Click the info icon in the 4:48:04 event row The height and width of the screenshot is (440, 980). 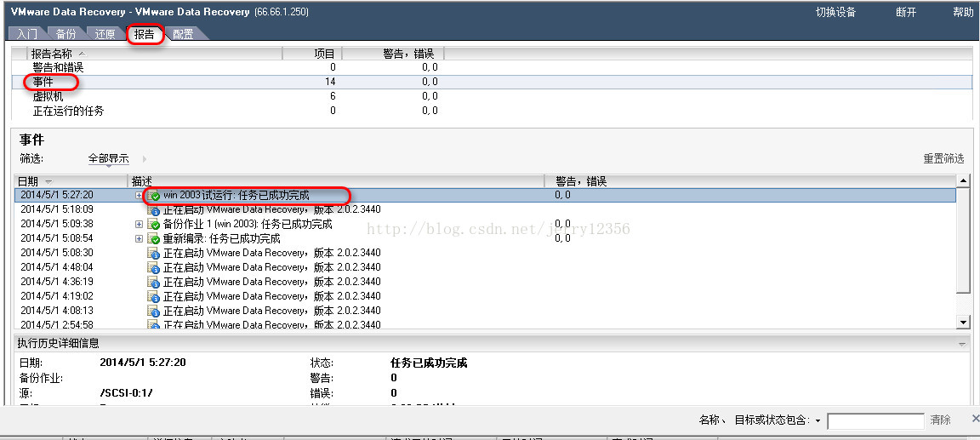pyautogui.click(x=154, y=267)
